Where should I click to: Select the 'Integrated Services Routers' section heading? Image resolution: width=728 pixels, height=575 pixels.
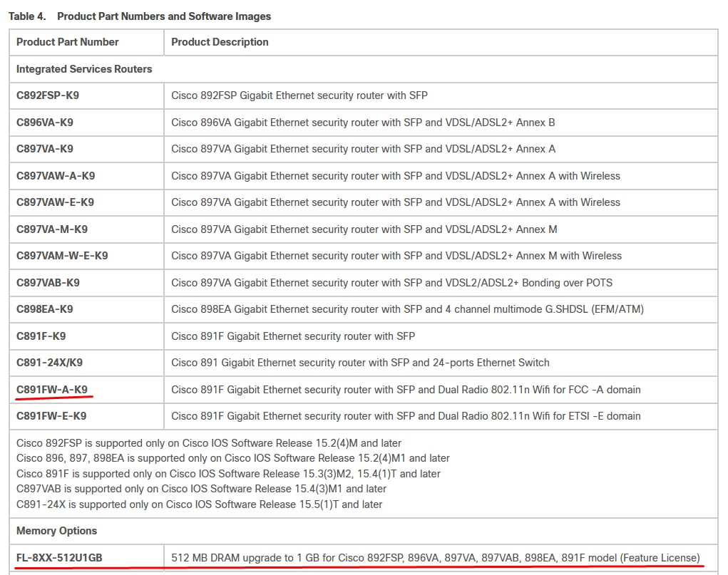84,68
